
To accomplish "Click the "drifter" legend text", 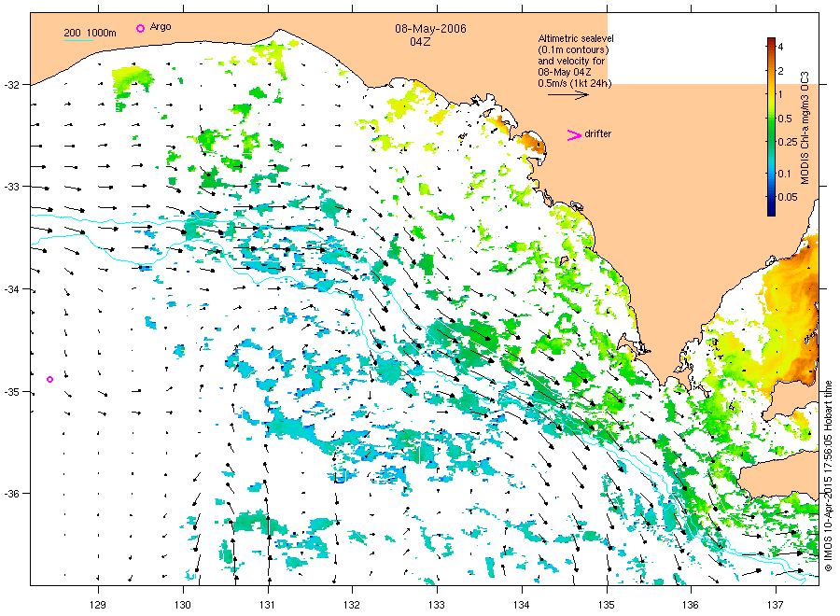I will [598, 133].
